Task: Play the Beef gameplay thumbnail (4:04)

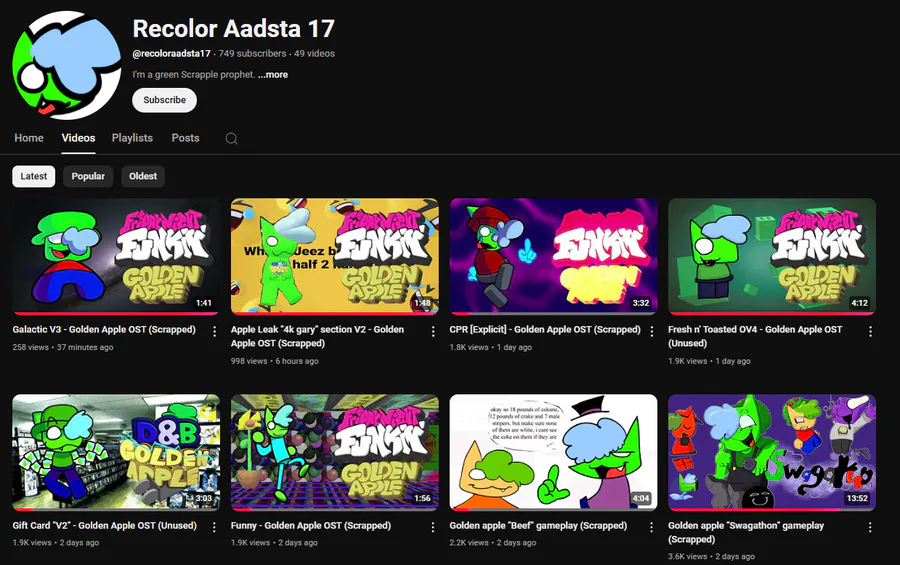Action: [553, 452]
